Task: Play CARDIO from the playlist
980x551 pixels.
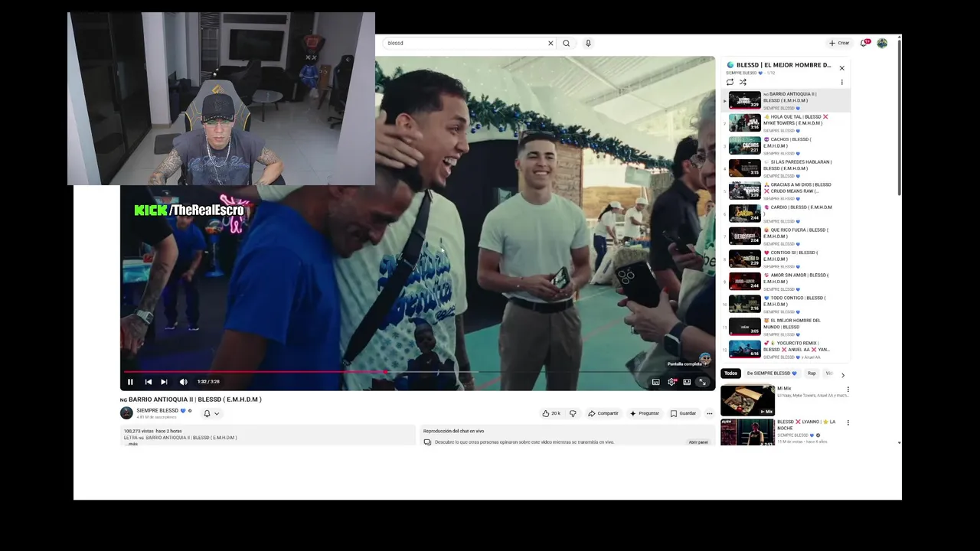Action: coord(786,214)
